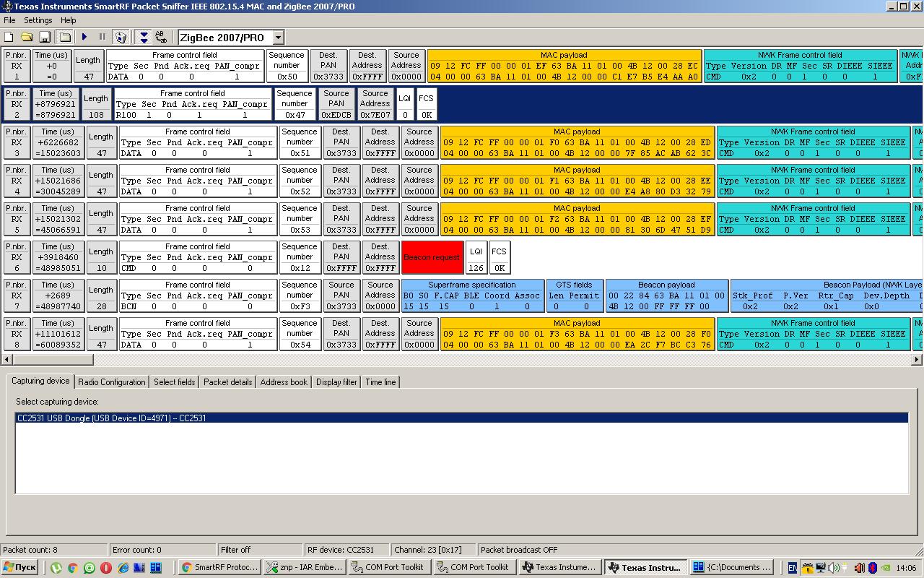Click the Sequence number 0x47 cell

(295, 104)
